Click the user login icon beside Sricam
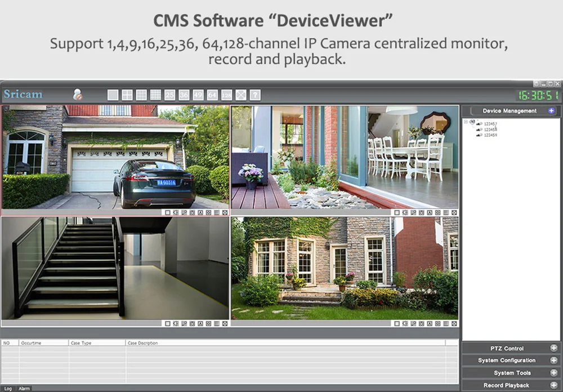563x392 pixels. [x=78, y=95]
